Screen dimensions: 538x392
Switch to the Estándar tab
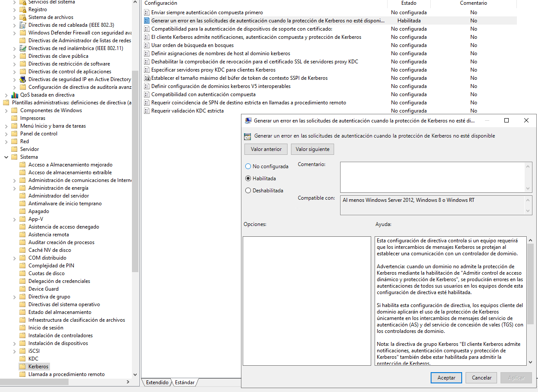pyautogui.click(x=185, y=383)
